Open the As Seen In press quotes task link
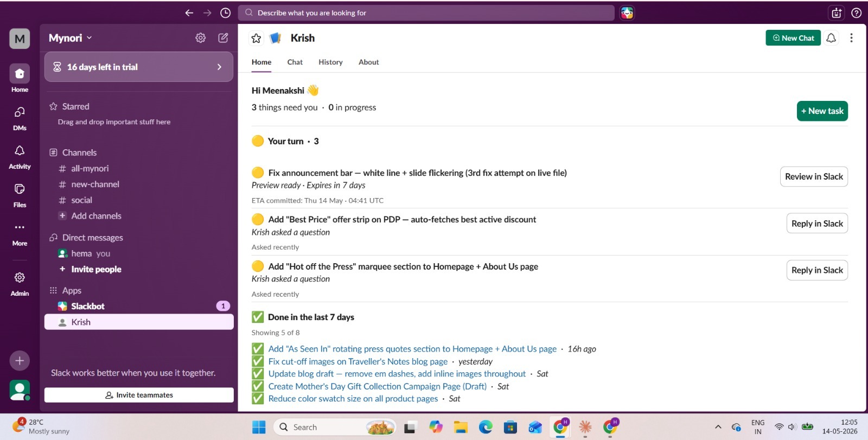The height and width of the screenshot is (440, 868). pos(412,349)
